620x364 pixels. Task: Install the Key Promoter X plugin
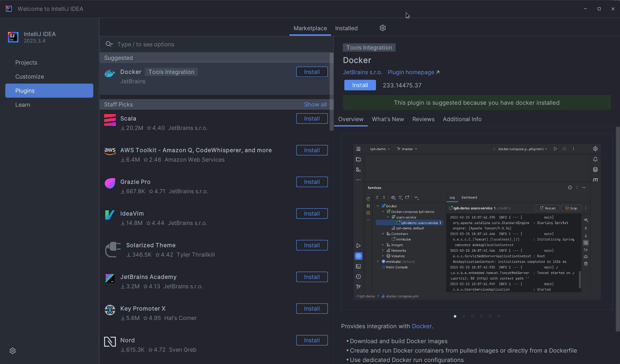(x=312, y=309)
